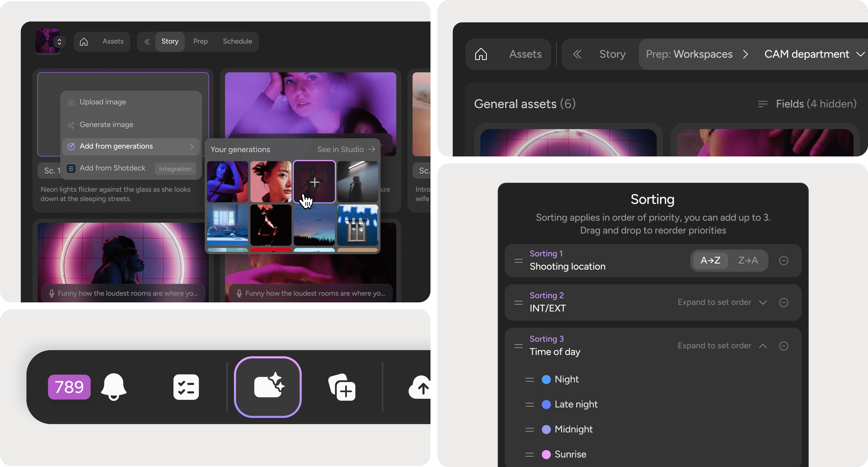
Task: Open project switcher next to thumbnail
Action: click(x=59, y=41)
